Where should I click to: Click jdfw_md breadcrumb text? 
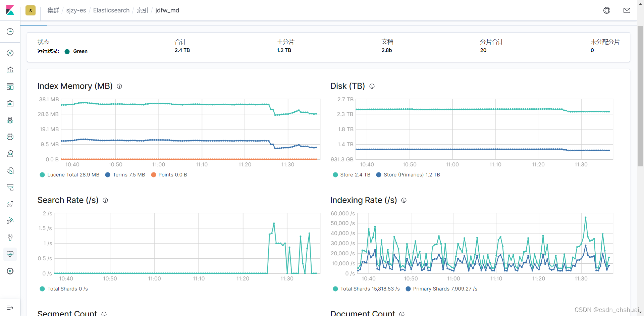tap(167, 10)
